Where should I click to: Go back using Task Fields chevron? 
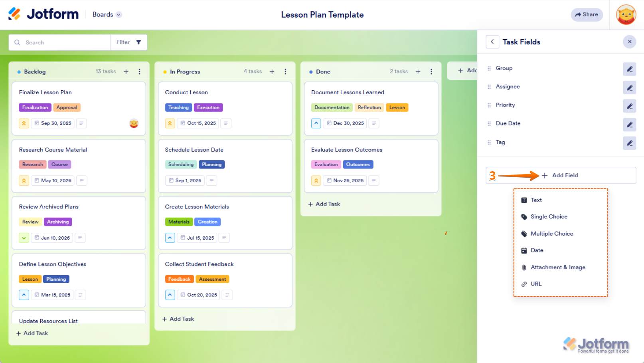pyautogui.click(x=492, y=42)
